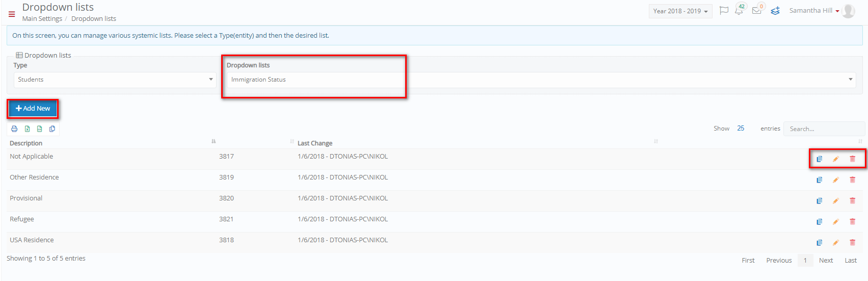Open the notifications bell
Viewport: 868px width, 281px height.
pyautogui.click(x=739, y=11)
